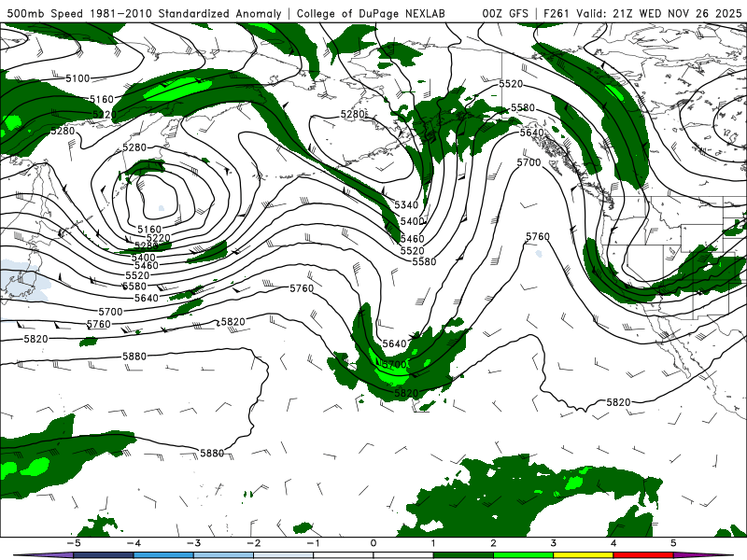Click the 5820 label below the southern trough
The width and height of the screenshot is (747, 560).
tap(406, 393)
